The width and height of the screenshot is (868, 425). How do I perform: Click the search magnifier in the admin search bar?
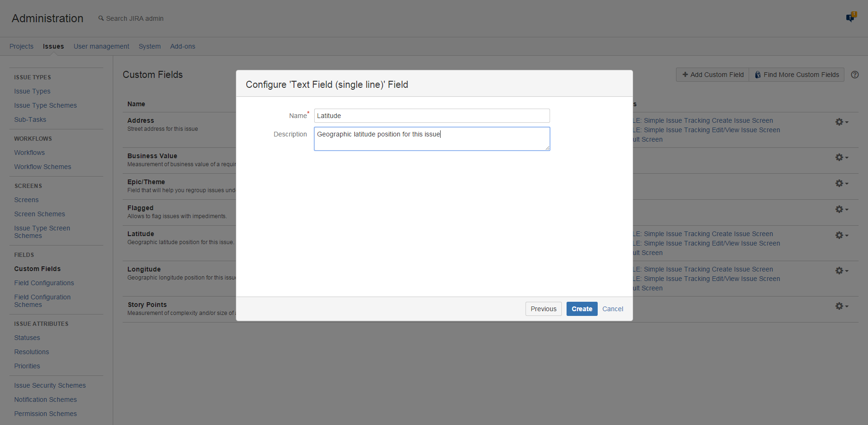[x=100, y=18]
